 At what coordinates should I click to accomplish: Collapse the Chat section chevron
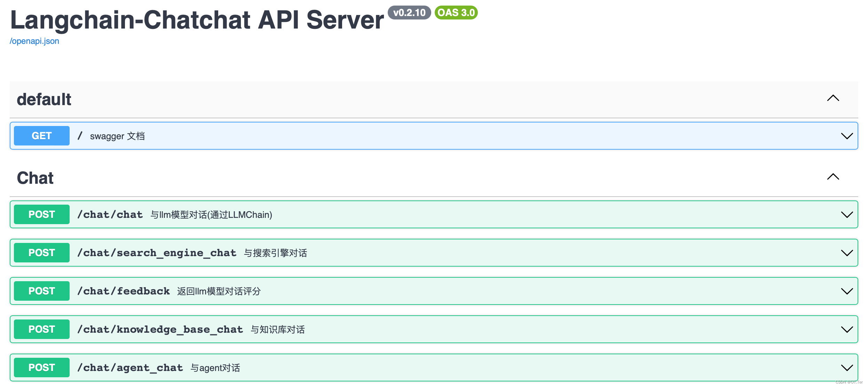click(833, 177)
